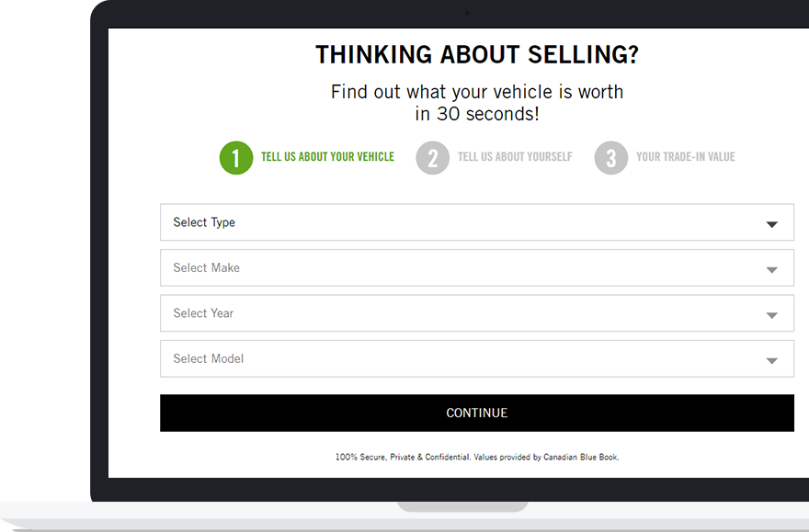Click the Thinking About Selling heading
This screenshot has width=809, height=532.
pyautogui.click(x=477, y=54)
